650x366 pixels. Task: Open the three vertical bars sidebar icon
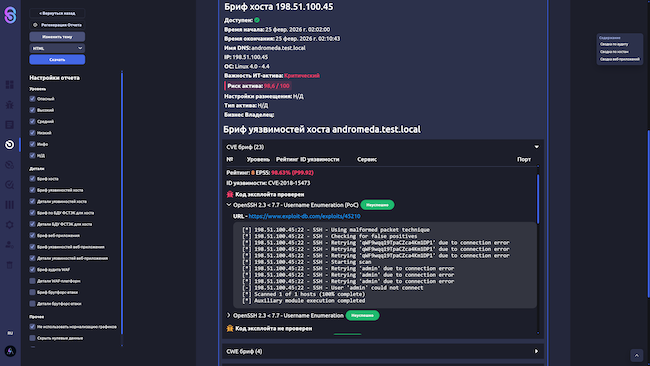coord(10,205)
